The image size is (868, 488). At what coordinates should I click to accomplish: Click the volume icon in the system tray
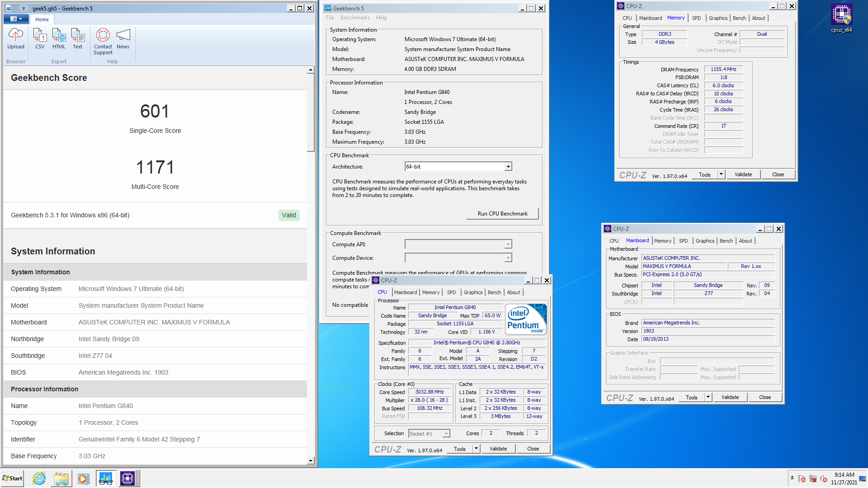coord(824,479)
